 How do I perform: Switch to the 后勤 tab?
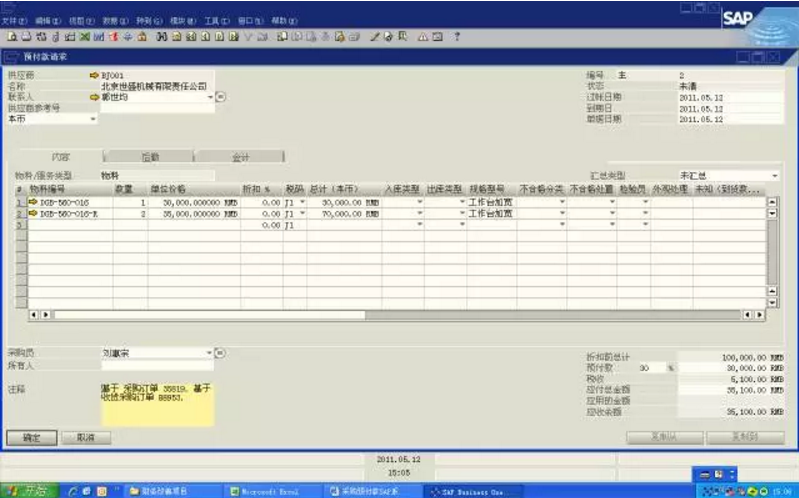pyautogui.click(x=149, y=157)
